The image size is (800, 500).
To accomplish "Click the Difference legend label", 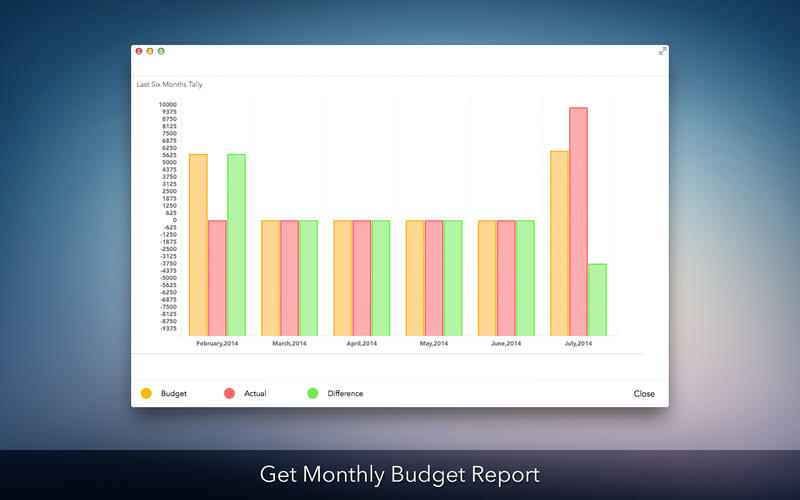I will 345,393.
